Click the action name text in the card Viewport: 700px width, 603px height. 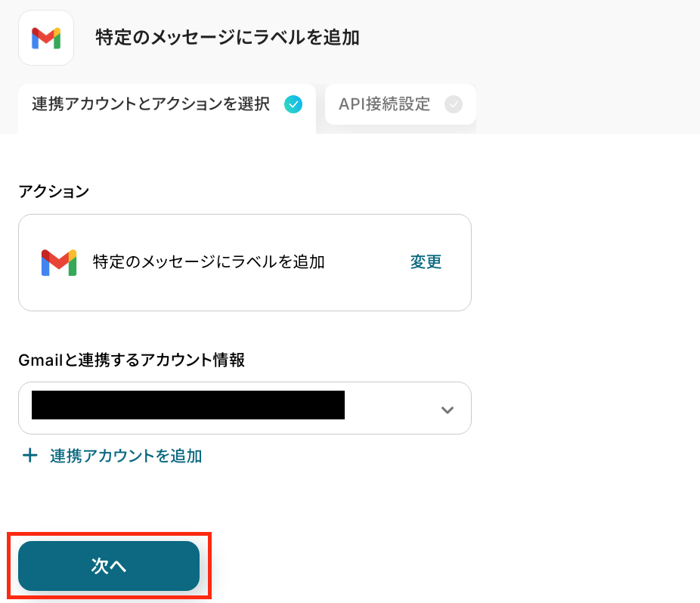[209, 262]
